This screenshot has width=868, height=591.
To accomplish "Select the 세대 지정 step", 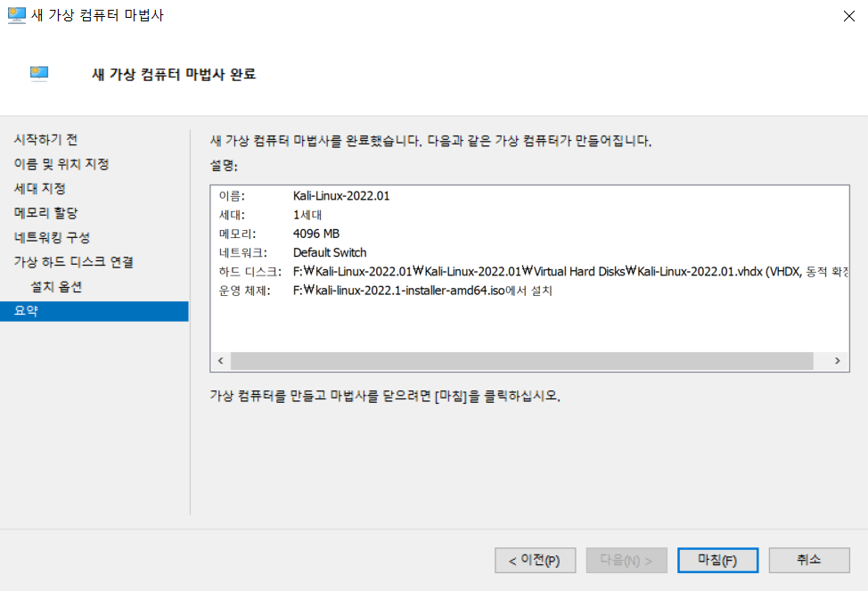I will [40, 188].
